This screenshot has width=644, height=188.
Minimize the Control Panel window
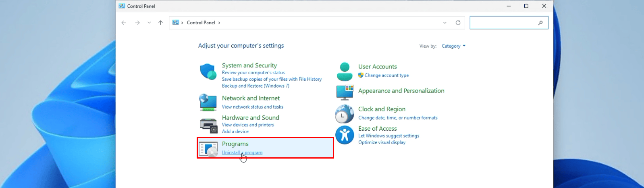click(509, 6)
